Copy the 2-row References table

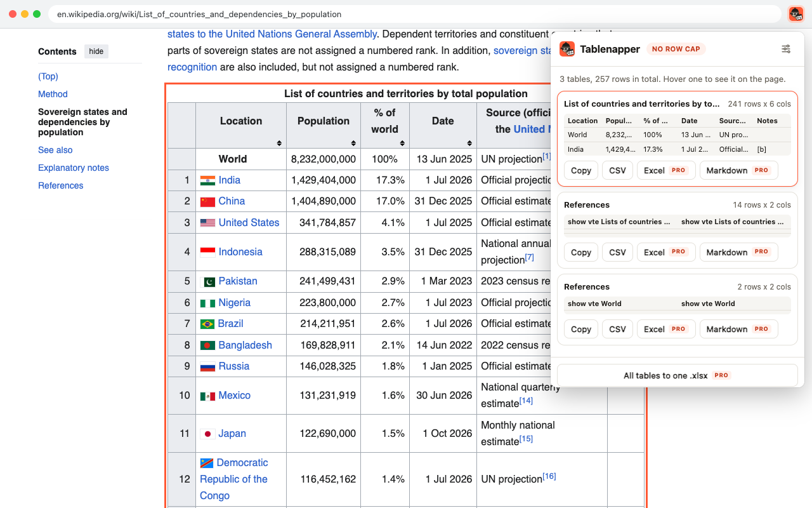tap(581, 329)
